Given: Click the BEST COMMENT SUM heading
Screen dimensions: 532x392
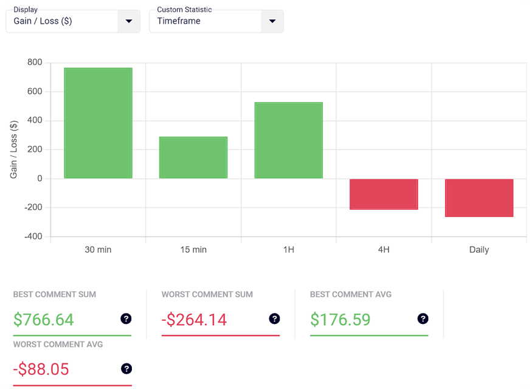Looking at the screenshot, I should [55, 294].
